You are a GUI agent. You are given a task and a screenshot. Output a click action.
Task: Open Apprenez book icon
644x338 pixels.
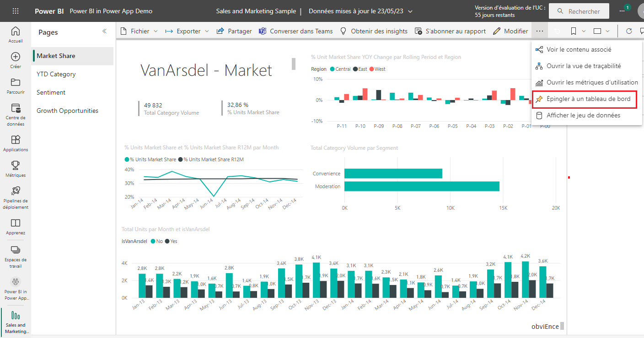click(16, 227)
